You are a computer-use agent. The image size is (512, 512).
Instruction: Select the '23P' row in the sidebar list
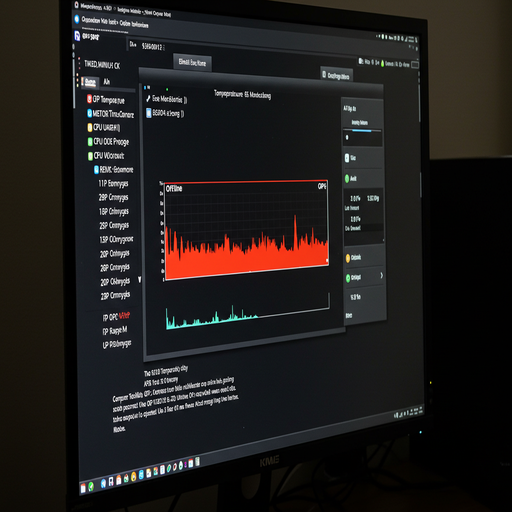click(115, 296)
